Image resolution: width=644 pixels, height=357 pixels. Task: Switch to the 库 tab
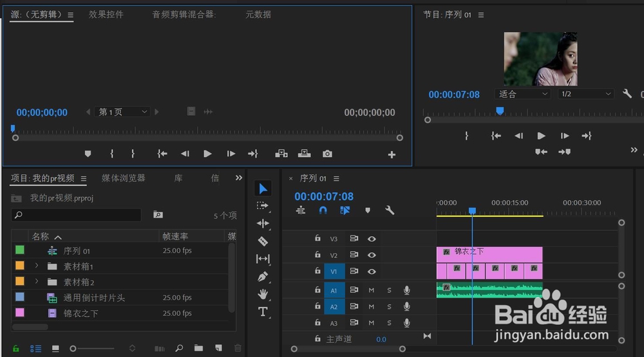[x=178, y=178]
